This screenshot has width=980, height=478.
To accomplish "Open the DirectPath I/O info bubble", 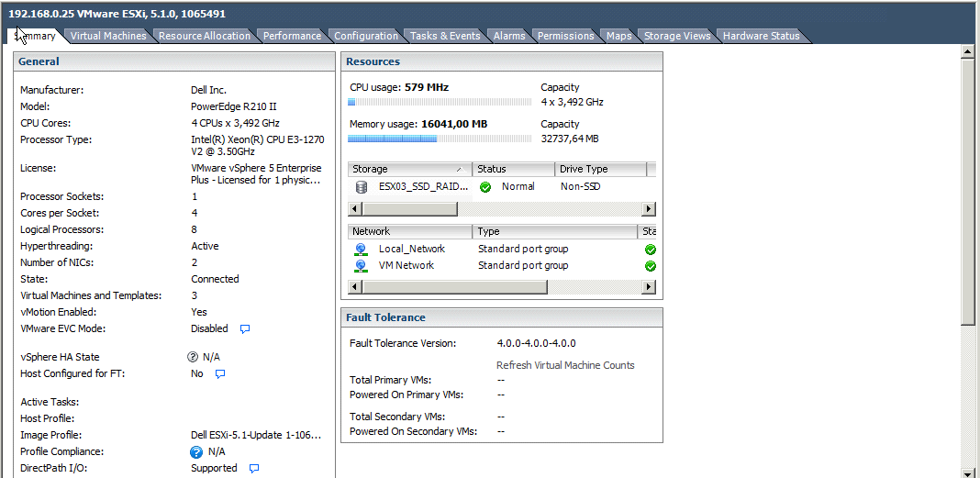I will 254,468.
